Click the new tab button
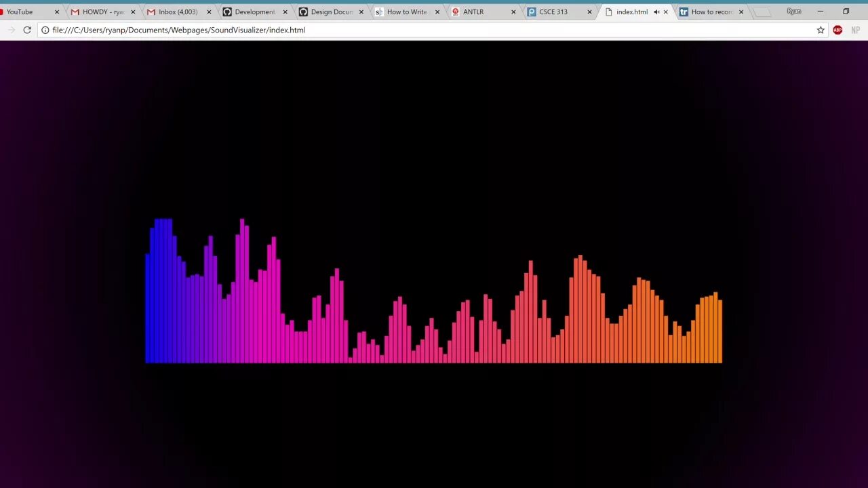Viewport: 868px width, 488px height. 762,12
